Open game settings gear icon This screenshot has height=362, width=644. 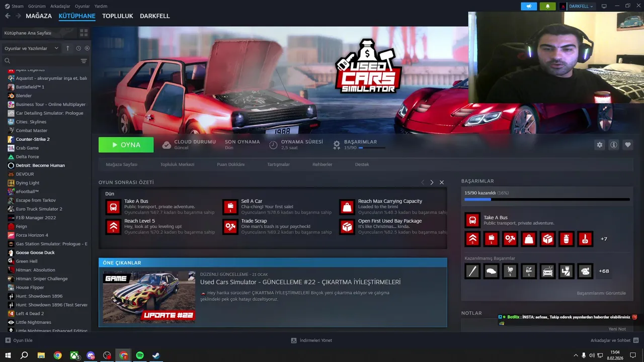pos(599,145)
